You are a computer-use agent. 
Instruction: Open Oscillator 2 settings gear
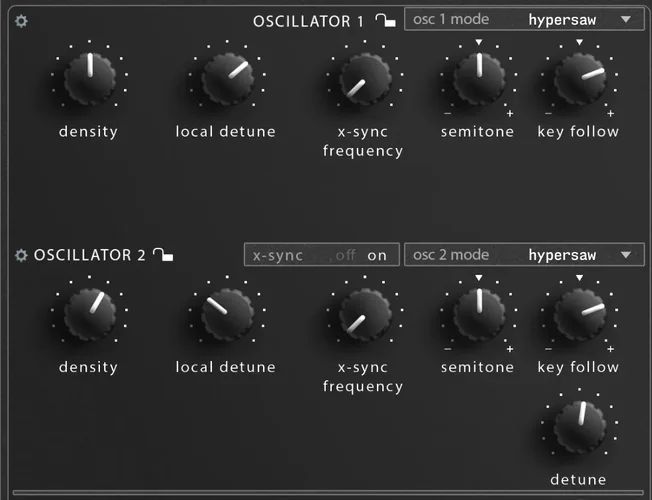[21, 255]
